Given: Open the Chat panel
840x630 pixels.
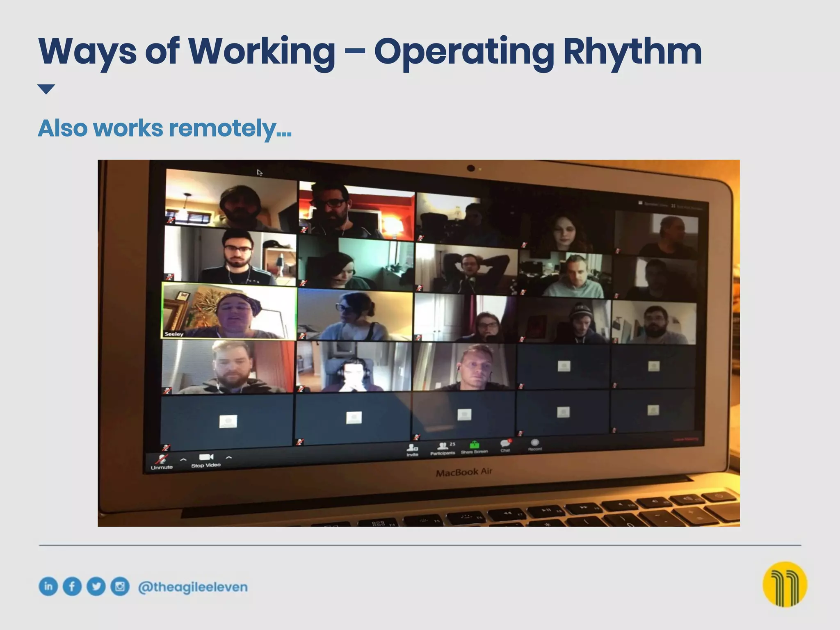Looking at the screenshot, I should tap(505, 446).
